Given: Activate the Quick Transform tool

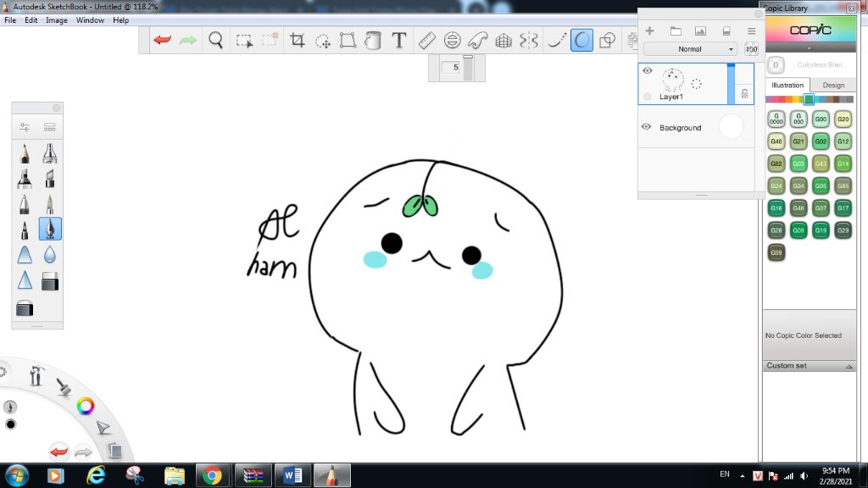Looking at the screenshot, I should 323,41.
